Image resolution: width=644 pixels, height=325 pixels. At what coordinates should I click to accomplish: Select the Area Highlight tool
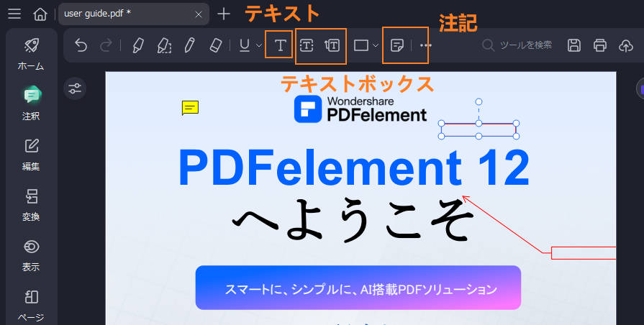[x=164, y=45]
